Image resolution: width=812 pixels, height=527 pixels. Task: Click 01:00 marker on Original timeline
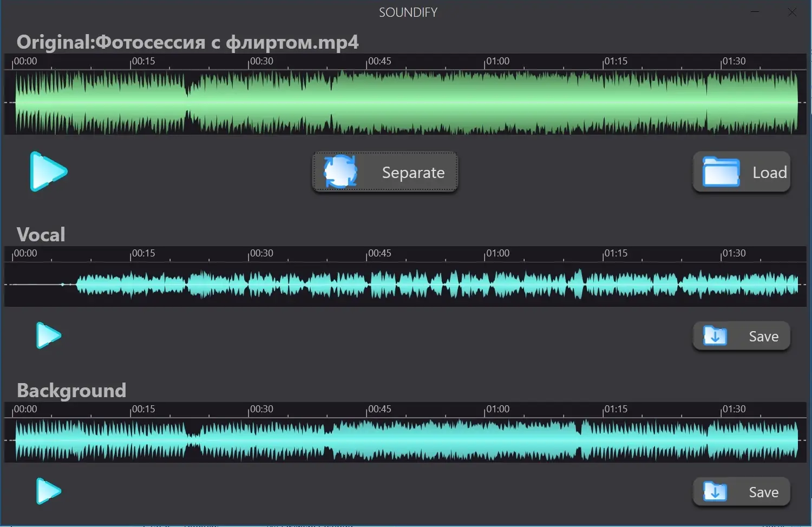[497, 61]
